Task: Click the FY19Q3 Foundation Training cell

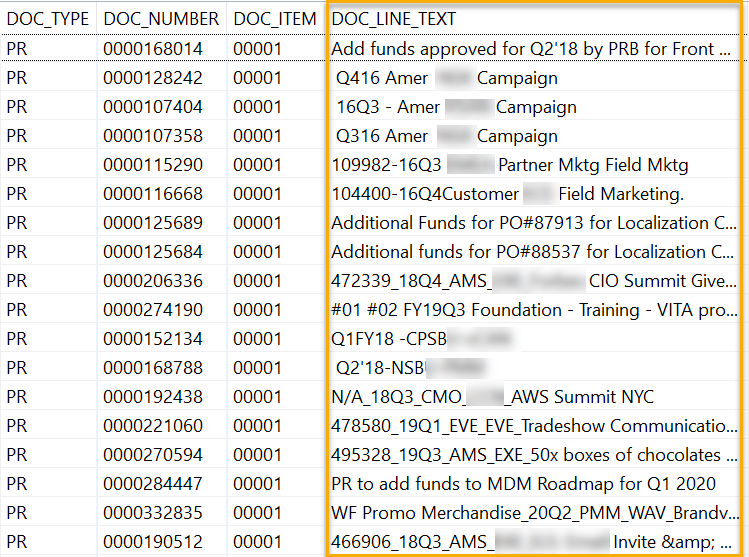Action: click(533, 310)
